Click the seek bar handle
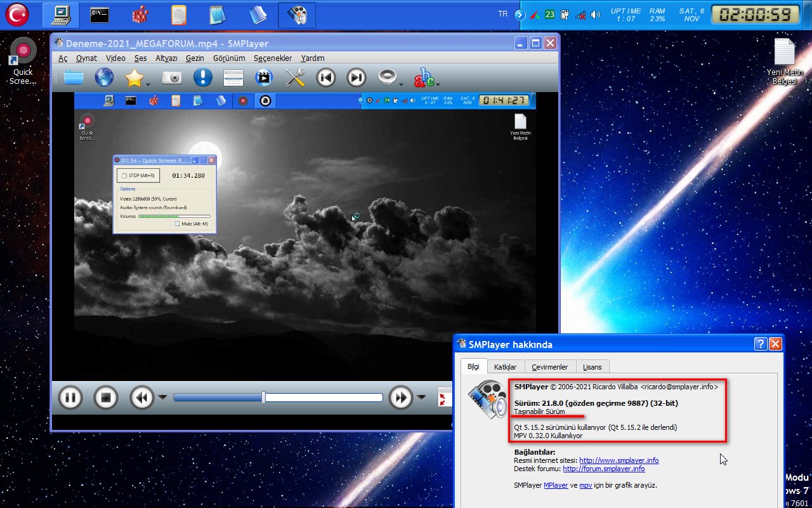 [x=264, y=398]
